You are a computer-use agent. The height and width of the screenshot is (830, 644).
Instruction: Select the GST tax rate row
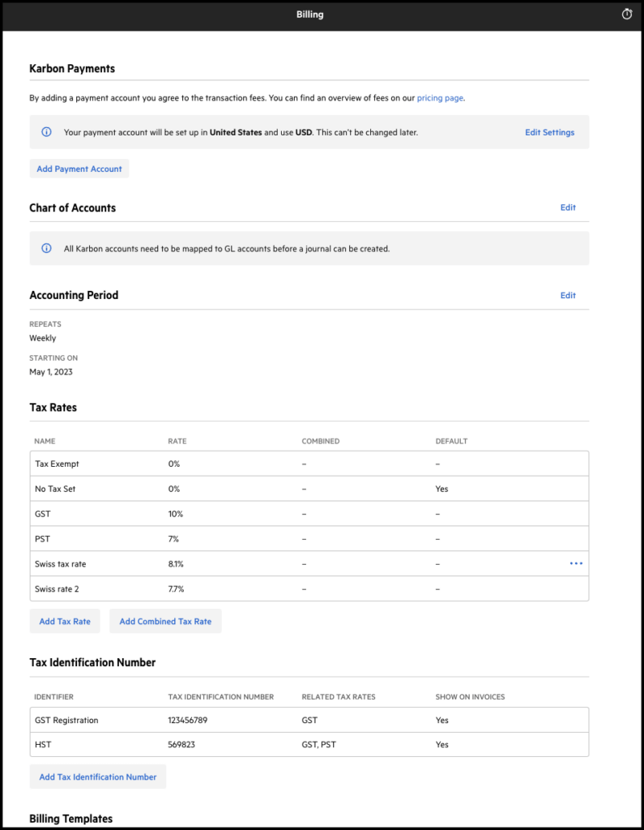pyautogui.click(x=309, y=513)
